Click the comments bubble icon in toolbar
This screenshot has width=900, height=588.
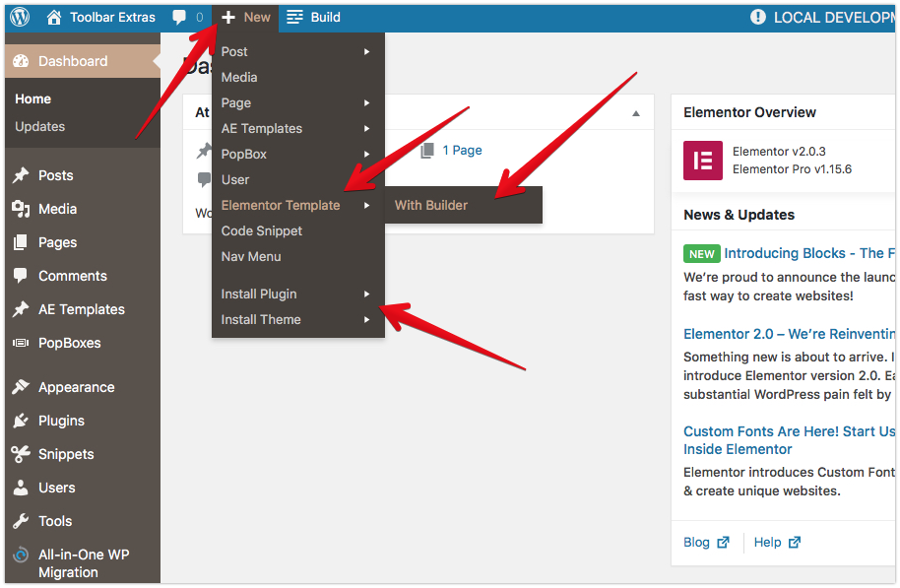179,17
